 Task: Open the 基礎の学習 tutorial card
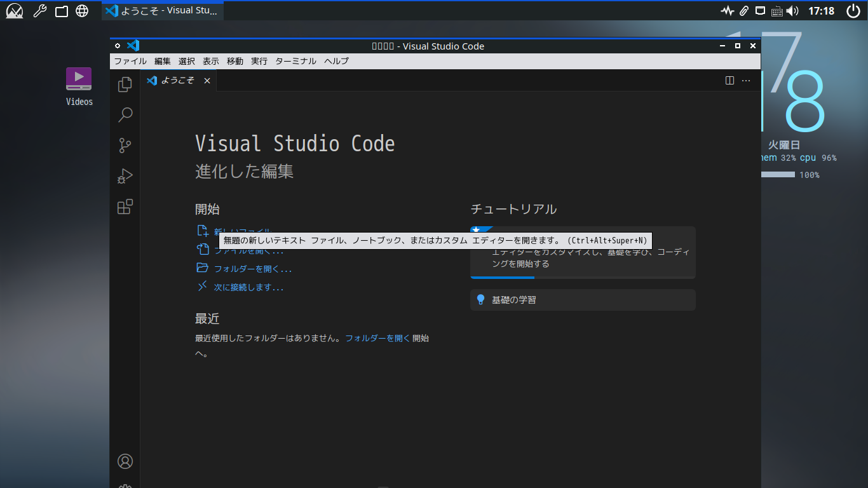(x=583, y=300)
